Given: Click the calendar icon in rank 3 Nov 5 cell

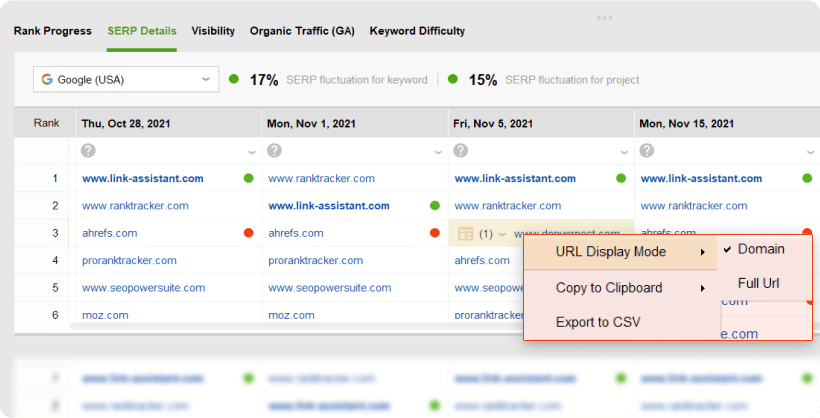Looking at the screenshot, I should 465,233.
